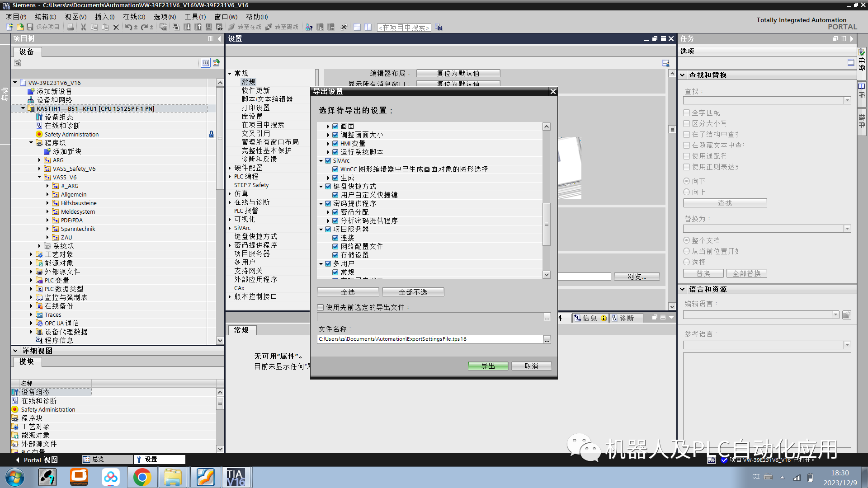Click the 浏览... button in settings
The width and height of the screenshot is (868, 488).
tap(637, 277)
